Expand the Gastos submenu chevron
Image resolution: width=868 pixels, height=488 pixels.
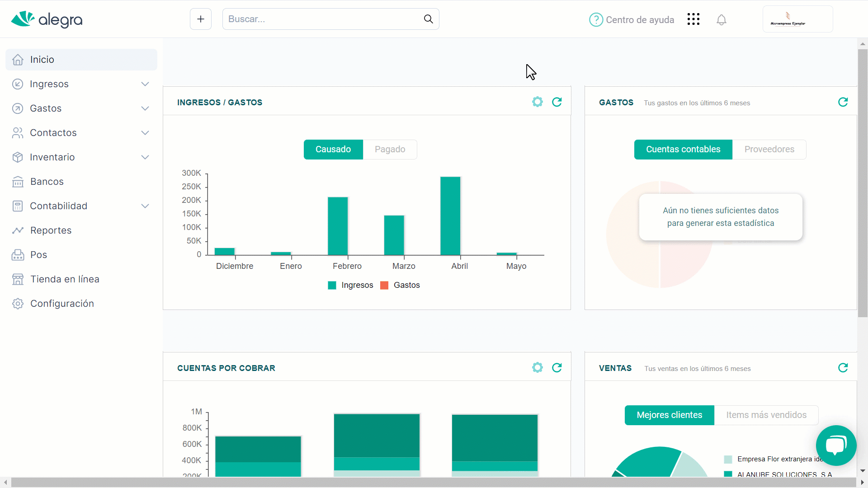pos(145,108)
